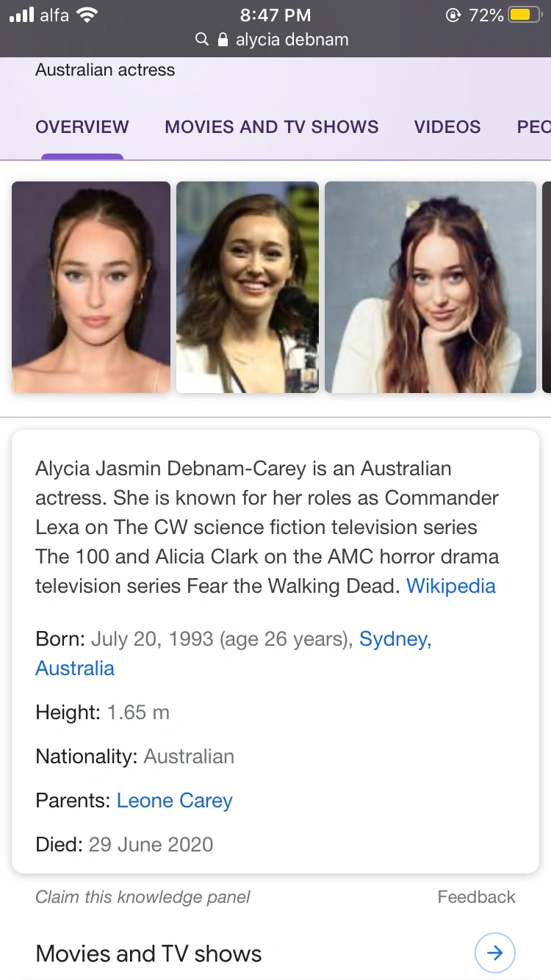Switch to Movies and TV Shows tab

(272, 126)
